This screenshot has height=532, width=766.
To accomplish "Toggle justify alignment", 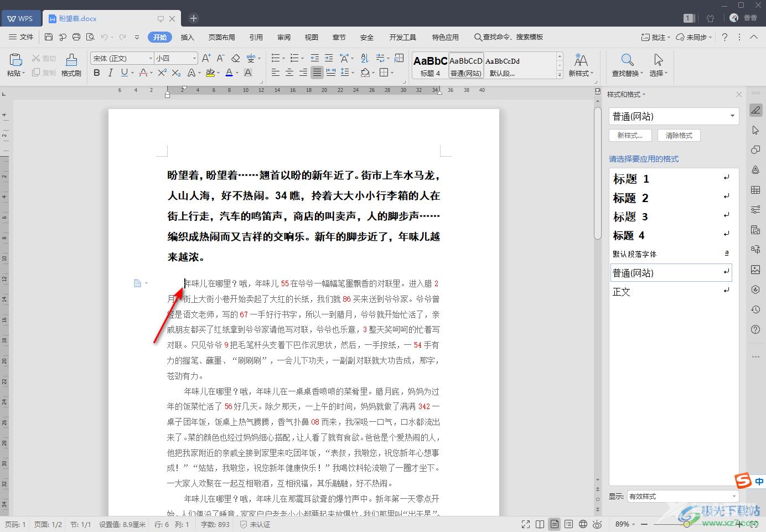I will point(317,73).
